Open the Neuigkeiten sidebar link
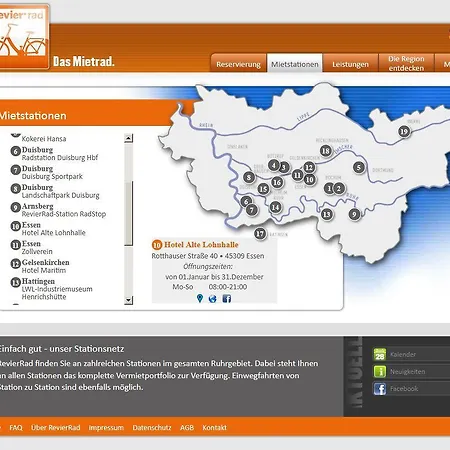Screen dimensions: 450x450 tap(407, 371)
